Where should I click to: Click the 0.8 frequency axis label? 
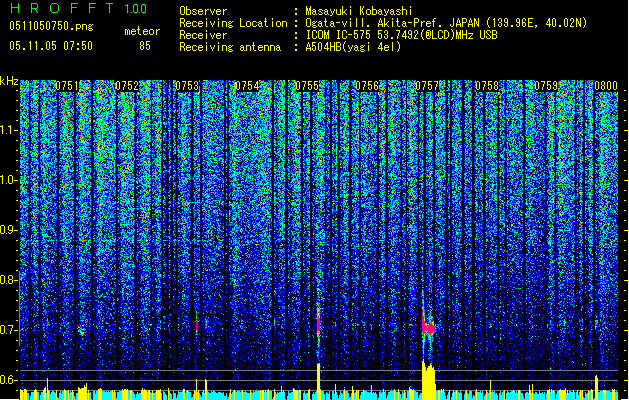[x=9, y=280]
